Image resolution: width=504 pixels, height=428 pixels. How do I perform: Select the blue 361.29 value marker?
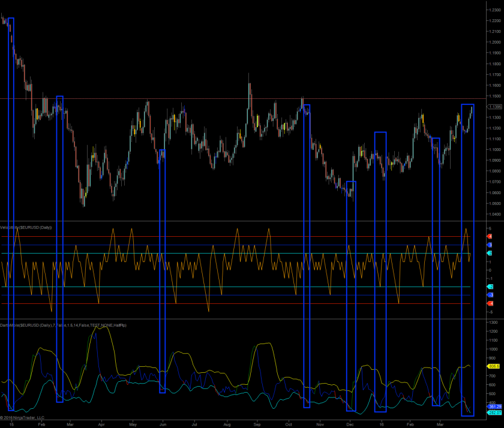(x=494, y=406)
